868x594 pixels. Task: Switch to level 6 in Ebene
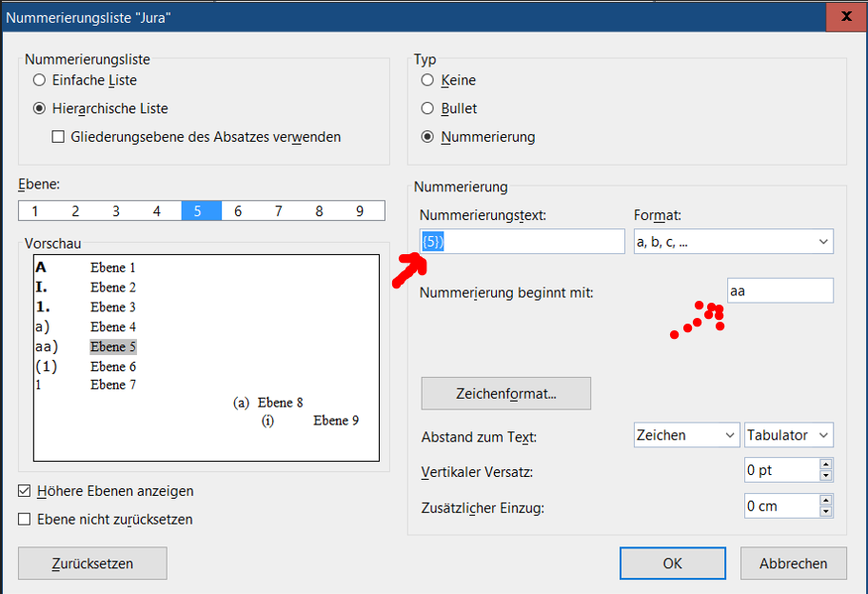(238, 211)
